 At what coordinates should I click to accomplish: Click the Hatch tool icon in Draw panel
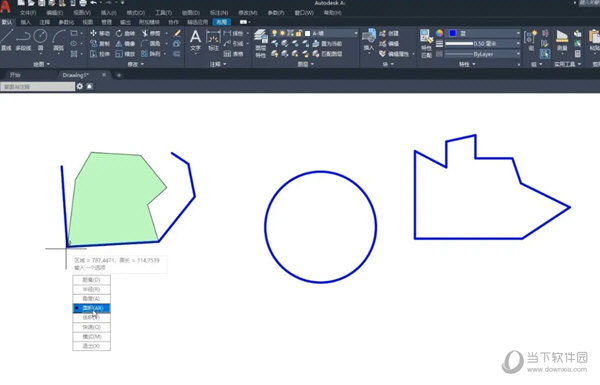coord(74,54)
